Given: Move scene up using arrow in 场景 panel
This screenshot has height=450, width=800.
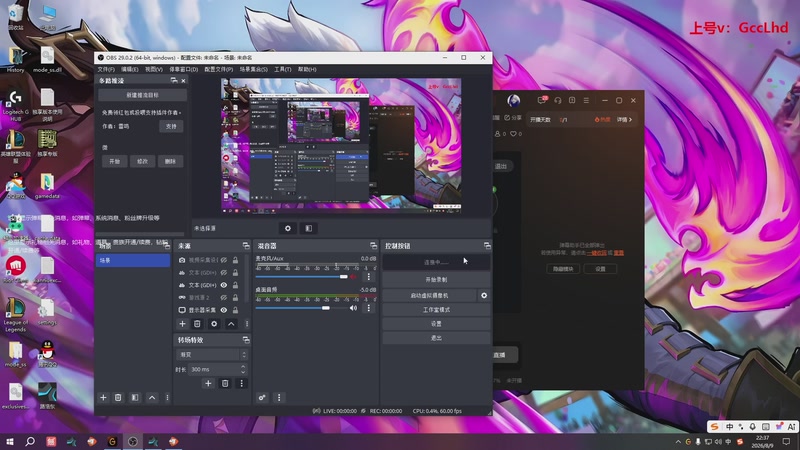Looking at the screenshot, I should click(x=152, y=397).
